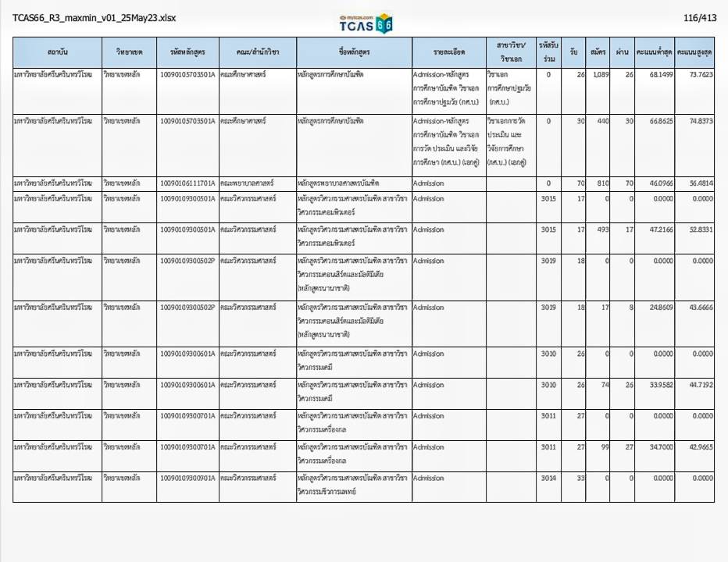Select the คะแนนต่ำสุด column header
728x562 pixels.
coord(655,52)
